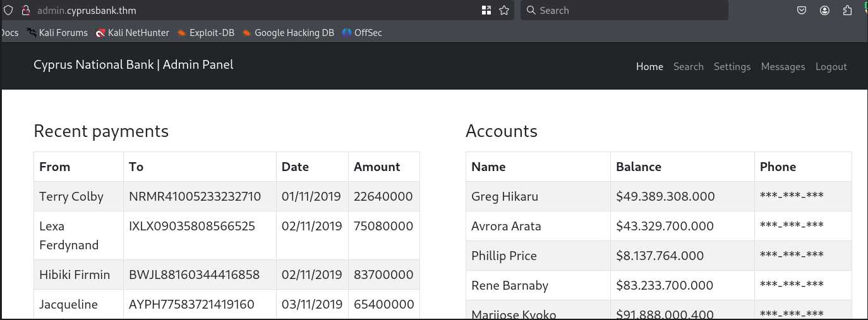Screen dimensions: 868x320
Task: Open the Search page in navbar
Action: [688, 66]
